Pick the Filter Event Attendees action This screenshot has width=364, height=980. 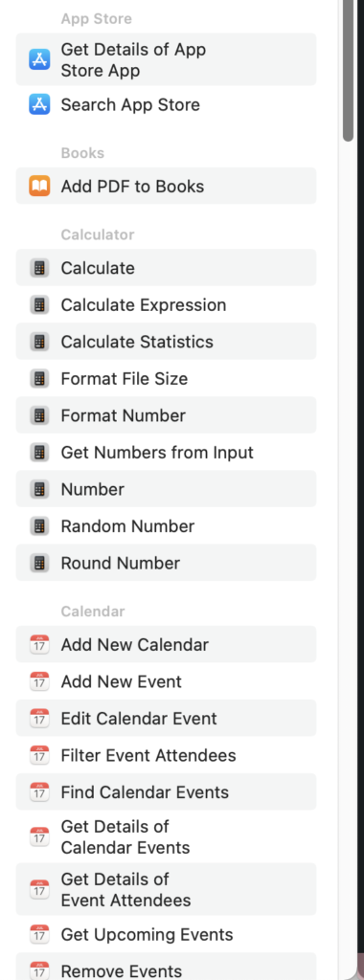pyautogui.click(x=166, y=755)
